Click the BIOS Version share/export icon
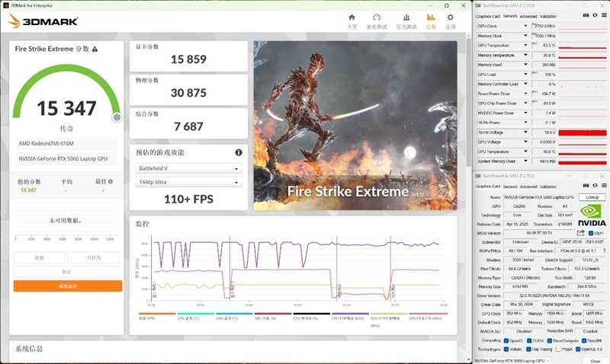 (581, 233)
